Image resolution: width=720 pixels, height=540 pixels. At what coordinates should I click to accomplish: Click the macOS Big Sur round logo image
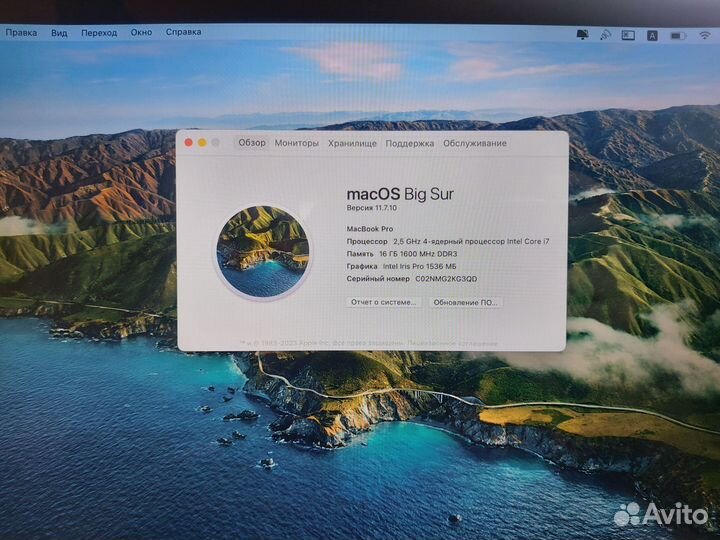263,251
